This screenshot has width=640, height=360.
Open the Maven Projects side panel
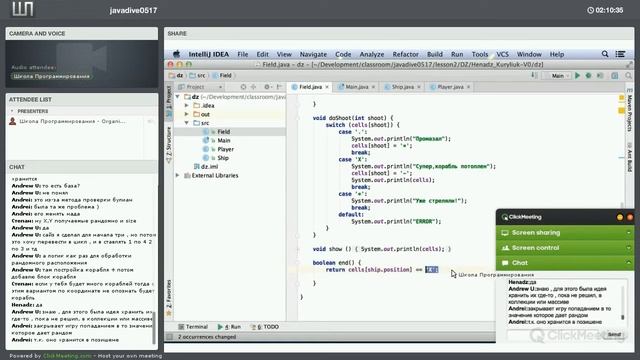[x=629, y=110]
